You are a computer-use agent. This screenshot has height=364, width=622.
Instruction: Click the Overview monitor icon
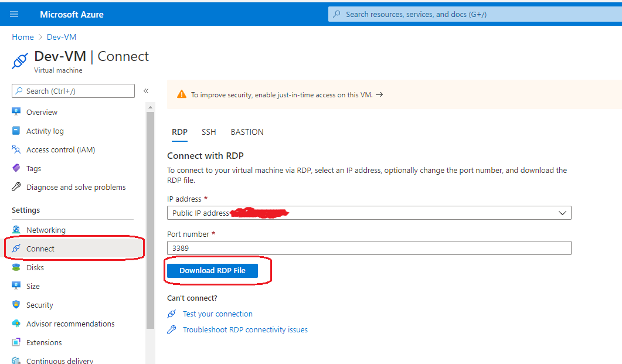click(16, 111)
